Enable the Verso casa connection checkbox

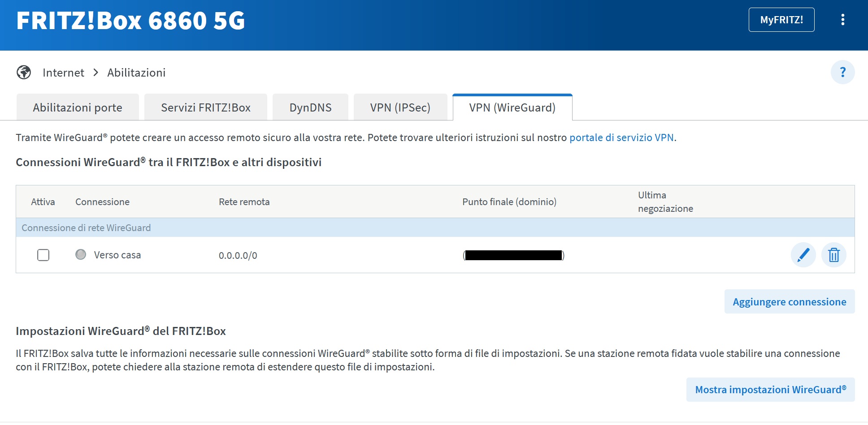43,255
